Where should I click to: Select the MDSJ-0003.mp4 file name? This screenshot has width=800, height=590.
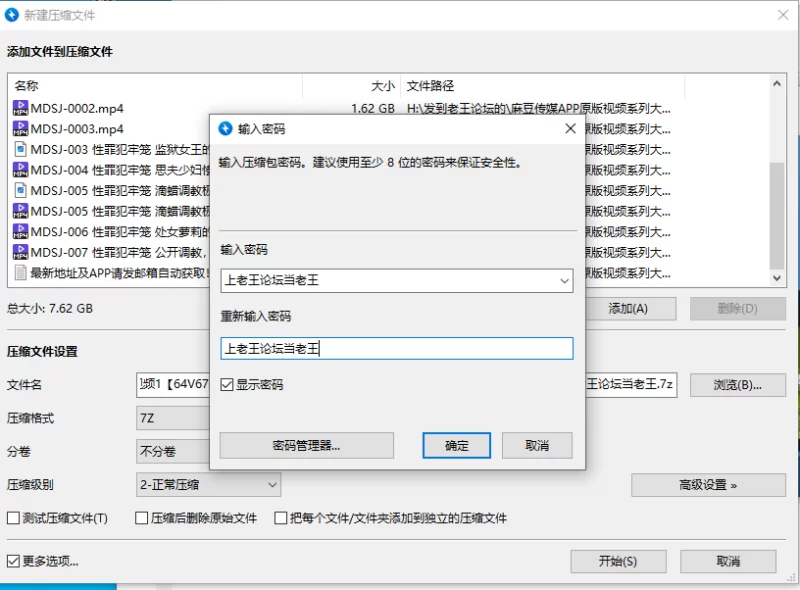77,129
